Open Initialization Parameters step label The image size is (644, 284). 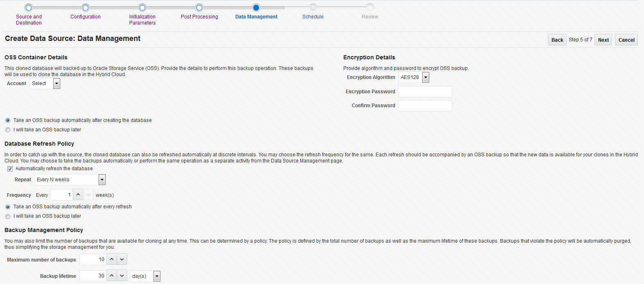(x=142, y=20)
